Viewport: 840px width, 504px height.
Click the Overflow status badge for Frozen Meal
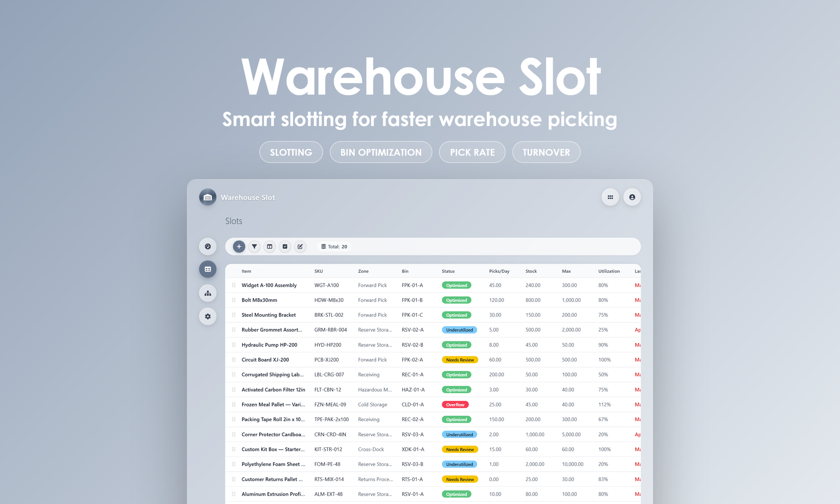coord(455,405)
